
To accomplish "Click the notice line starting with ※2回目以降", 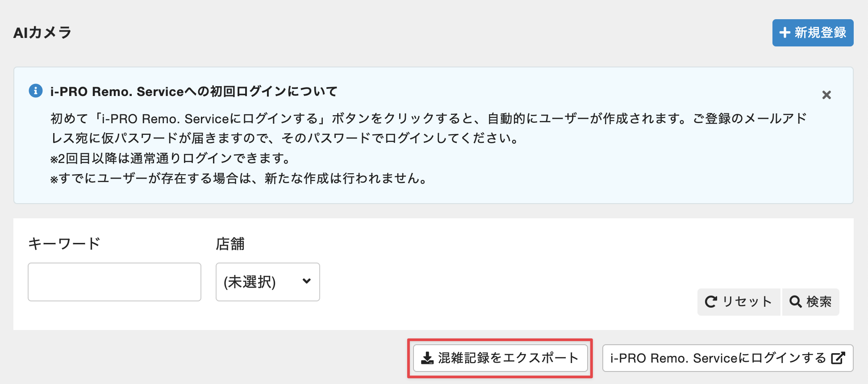I will click(171, 159).
